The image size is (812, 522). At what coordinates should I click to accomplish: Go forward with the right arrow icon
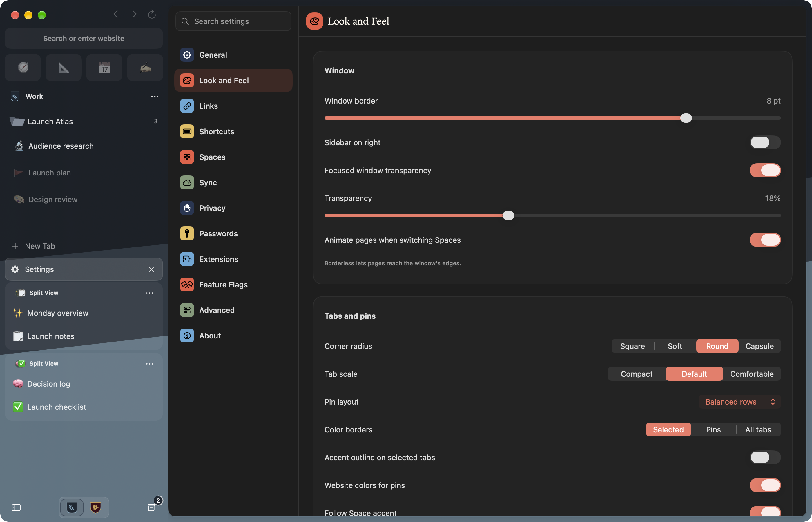(135, 14)
